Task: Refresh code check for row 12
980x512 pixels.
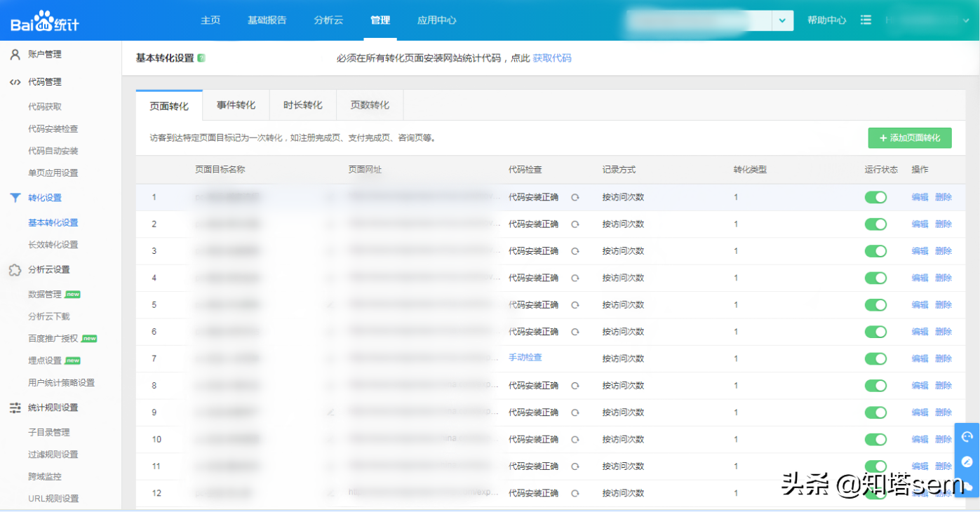Action: pyautogui.click(x=575, y=493)
